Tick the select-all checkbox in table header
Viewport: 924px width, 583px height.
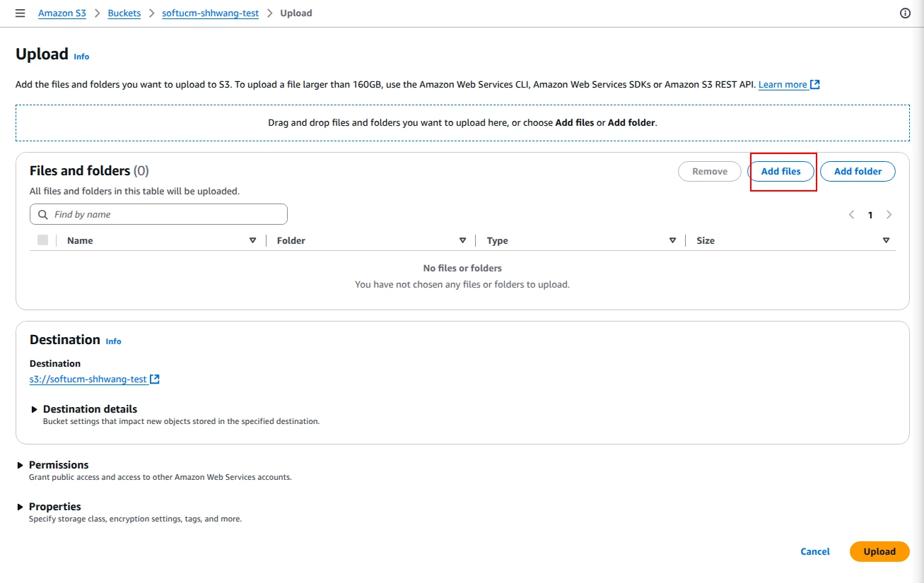(42, 240)
